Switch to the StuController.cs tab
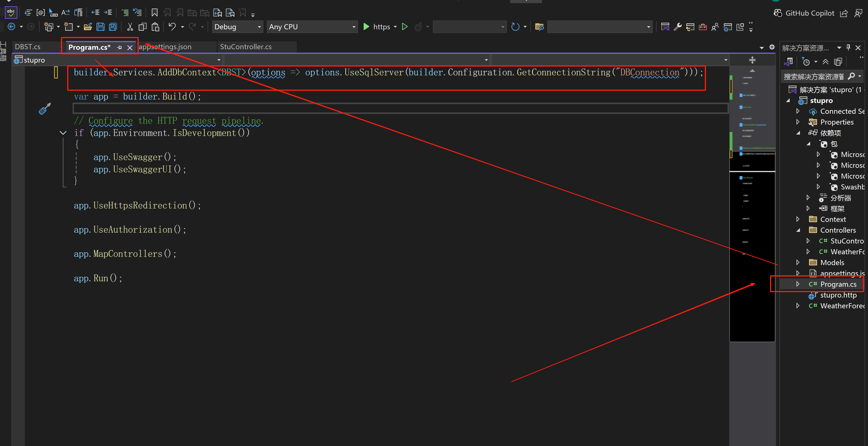 click(x=246, y=47)
